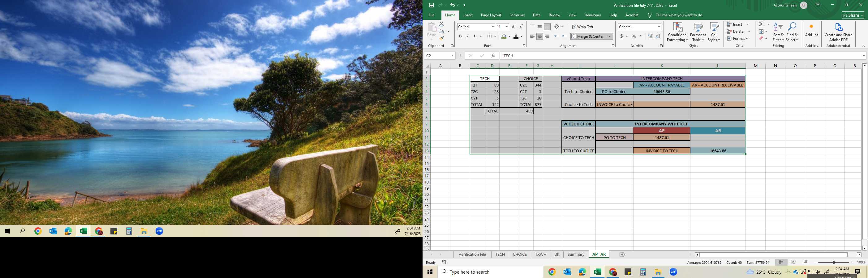
Task: Apply Accounting dollar number format
Action: click(x=622, y=36)
